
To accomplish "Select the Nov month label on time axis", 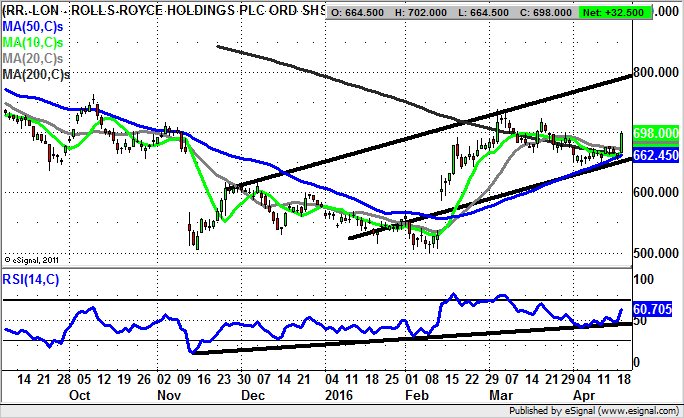I will (167, 395).
